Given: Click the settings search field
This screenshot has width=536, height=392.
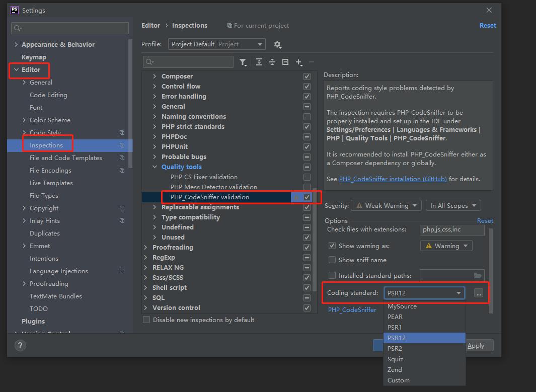Looking at the screenshot, I should point(70,28).
